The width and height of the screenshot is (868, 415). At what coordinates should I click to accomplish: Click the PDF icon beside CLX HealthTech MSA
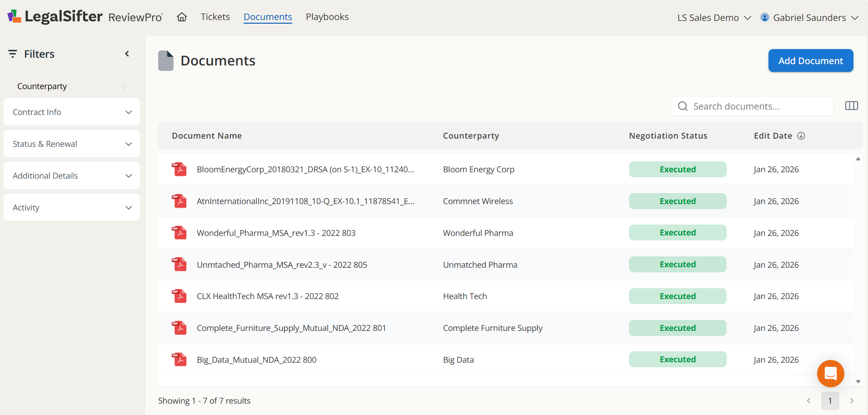coord(180,296)
